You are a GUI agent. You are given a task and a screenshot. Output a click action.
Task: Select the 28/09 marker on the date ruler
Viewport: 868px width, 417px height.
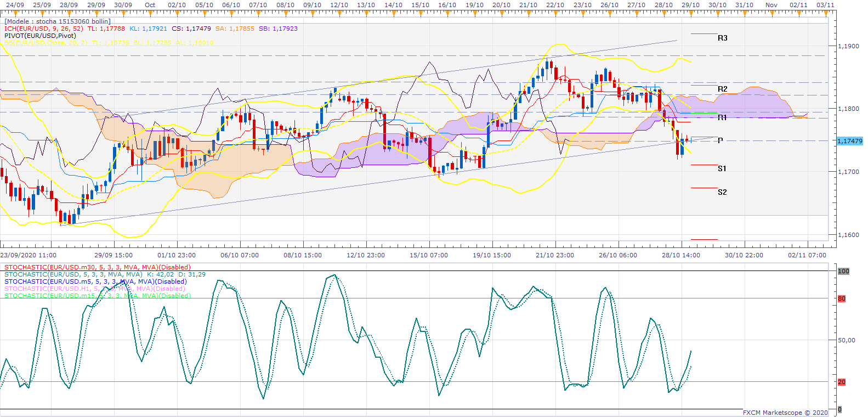pyautogui.click(x=69, y=5)
